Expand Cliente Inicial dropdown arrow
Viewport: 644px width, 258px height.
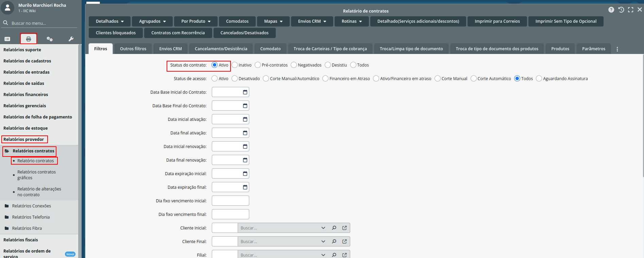[x=323, y=228]
